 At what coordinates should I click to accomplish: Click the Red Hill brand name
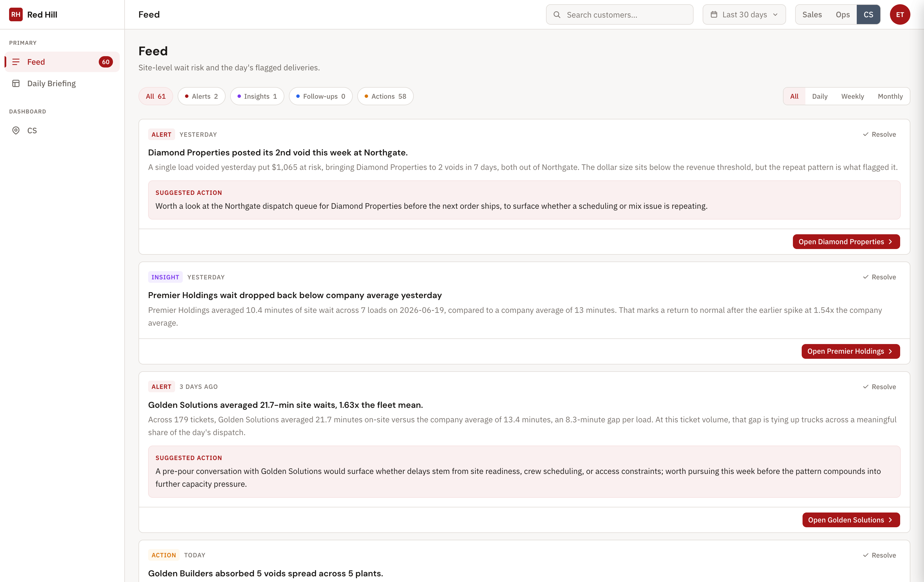[42, 14]
